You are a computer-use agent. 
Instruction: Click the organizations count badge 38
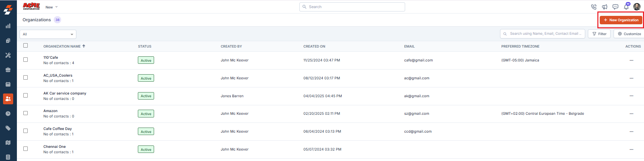57,20
